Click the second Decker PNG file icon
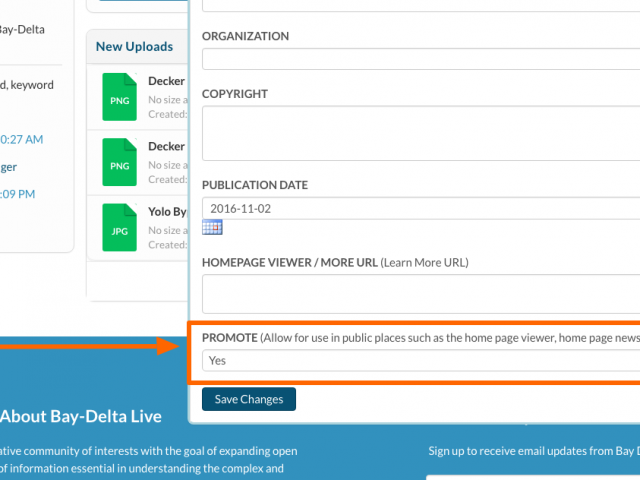This screenshot has height=480, width=640. (120, 162)
